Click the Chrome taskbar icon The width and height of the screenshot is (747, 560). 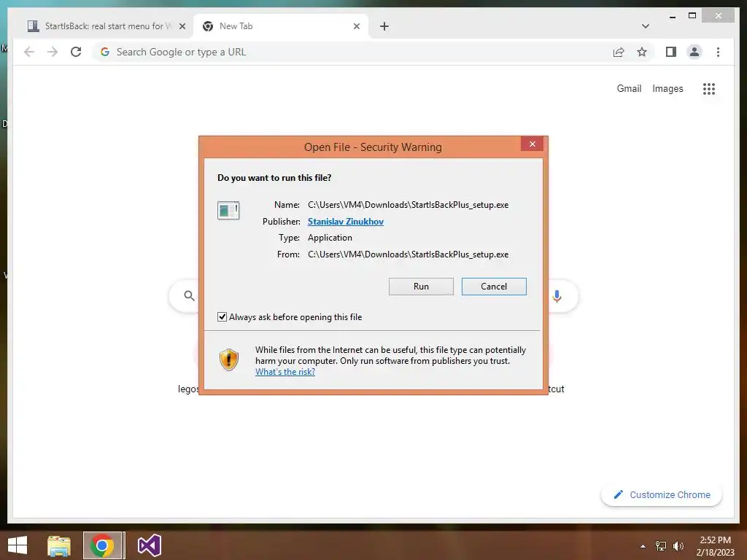coord(102,545)
